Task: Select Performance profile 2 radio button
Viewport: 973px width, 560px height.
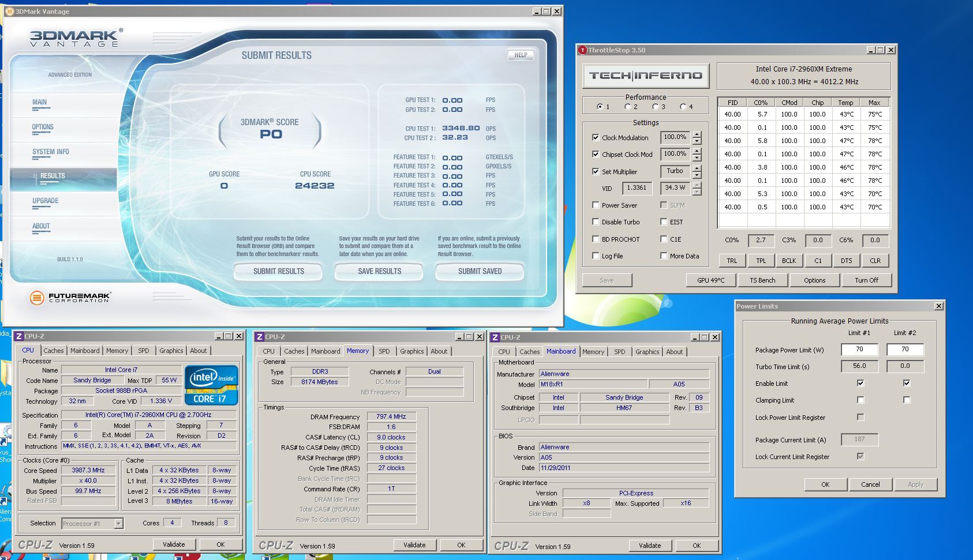Action: click(628, 107)
